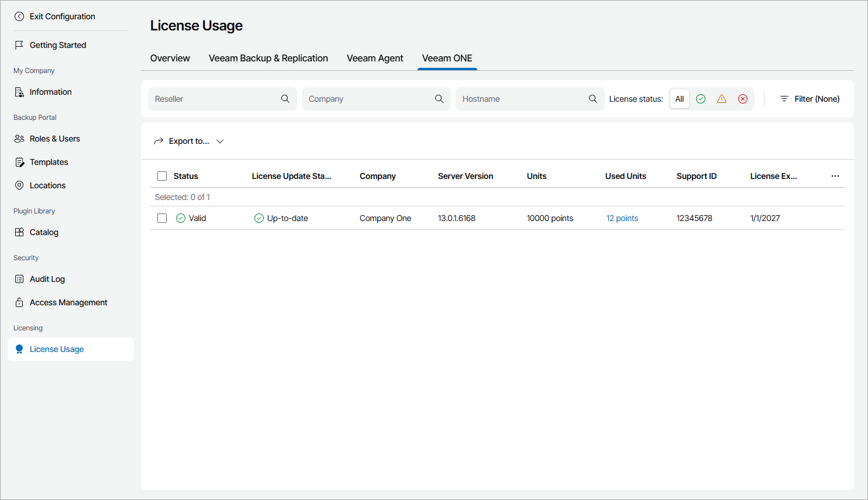868x500 pixels.
Task: Open the Veeam Backup & Replication tab
Action: (268, 58)
